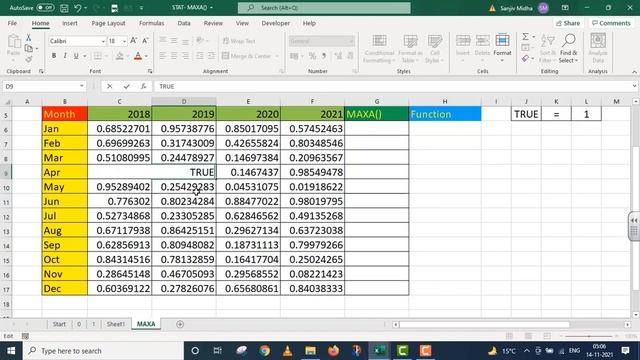
Task: Click the Copy icon in Clipboard
Action: [29, 49]
